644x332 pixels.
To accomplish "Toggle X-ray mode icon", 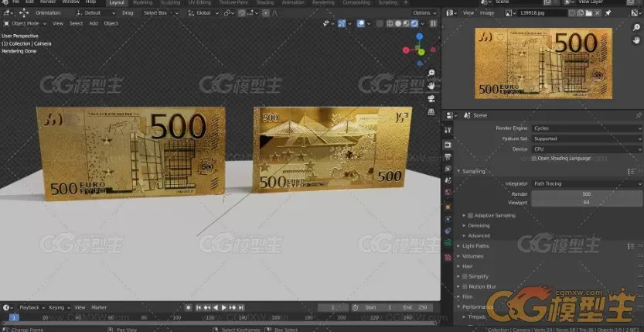I will [380, 23].
